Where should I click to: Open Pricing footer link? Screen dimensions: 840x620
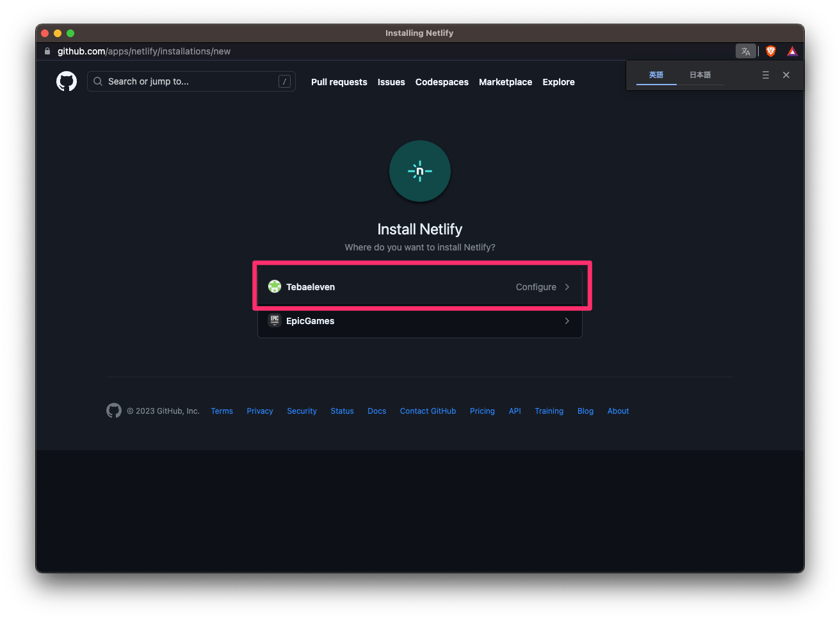tap(482, 411)
